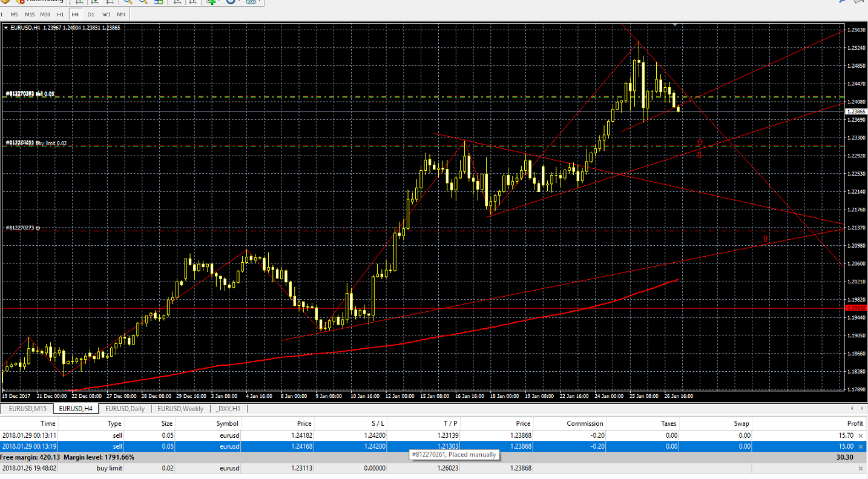Click total profit value 30.30

[845, 457]
